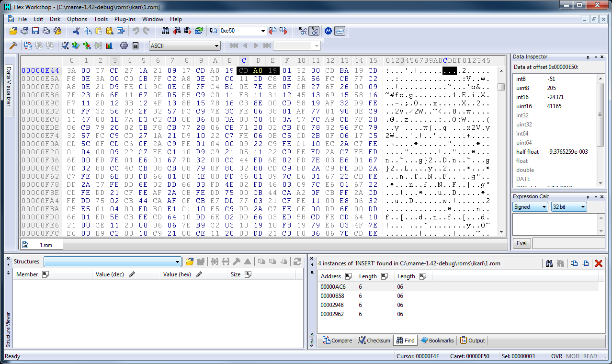The height and width of the screenshot is (364, 612).
Task: Open Find with the binoculars icon
Action: tap(166, 31)
